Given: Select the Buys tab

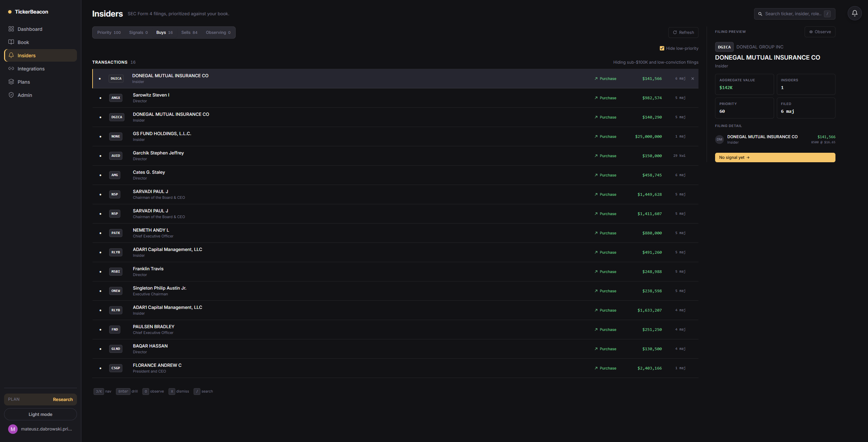Looking at the screenshot, I should tap(164, 33).
